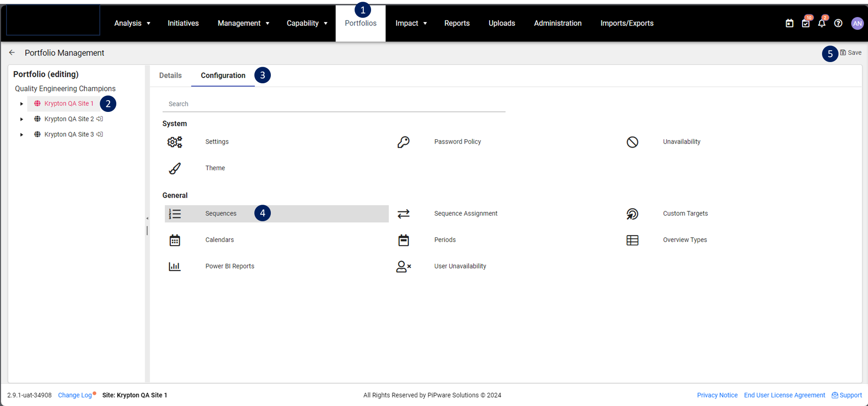Click the Password Policy key icon
Screen dimensions: 868x406
pyautogui.click(x=403, y=142)
